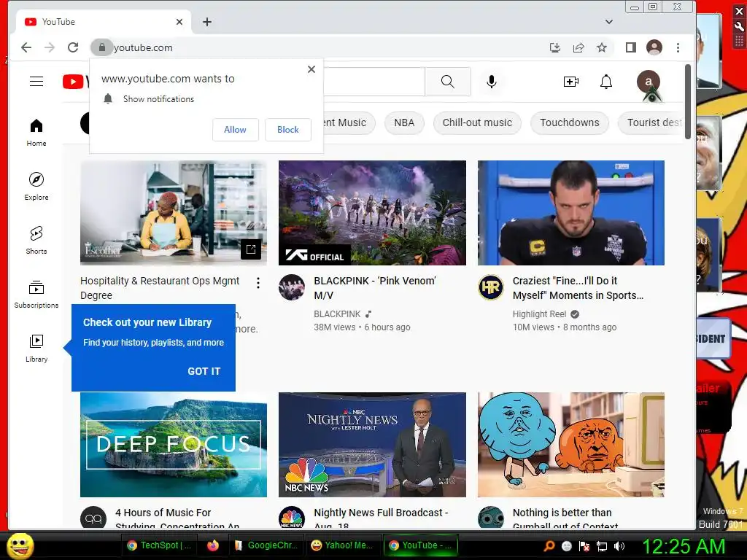Viewport: 747px width, 560px height.
Task: Start voice search with microphone icon
Action: point(492,82)
